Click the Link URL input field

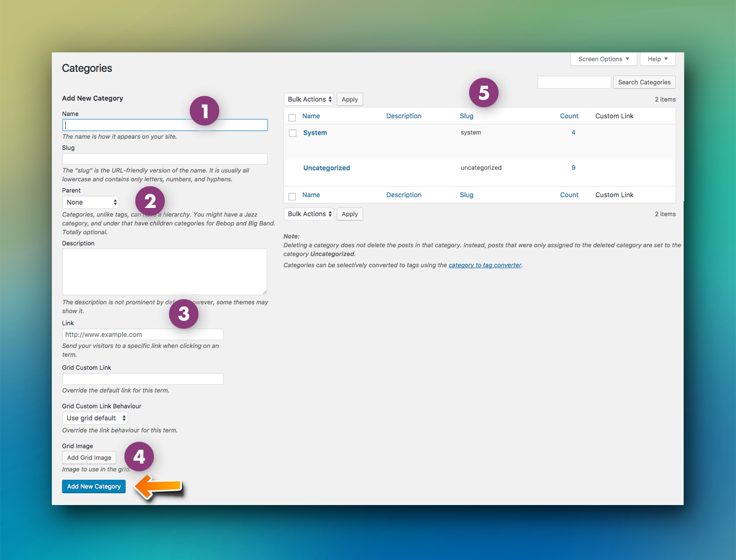coord(143,334)
